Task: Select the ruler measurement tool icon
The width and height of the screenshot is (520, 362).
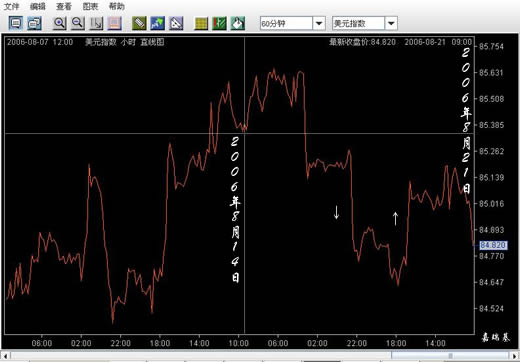Action: (139, 23)
